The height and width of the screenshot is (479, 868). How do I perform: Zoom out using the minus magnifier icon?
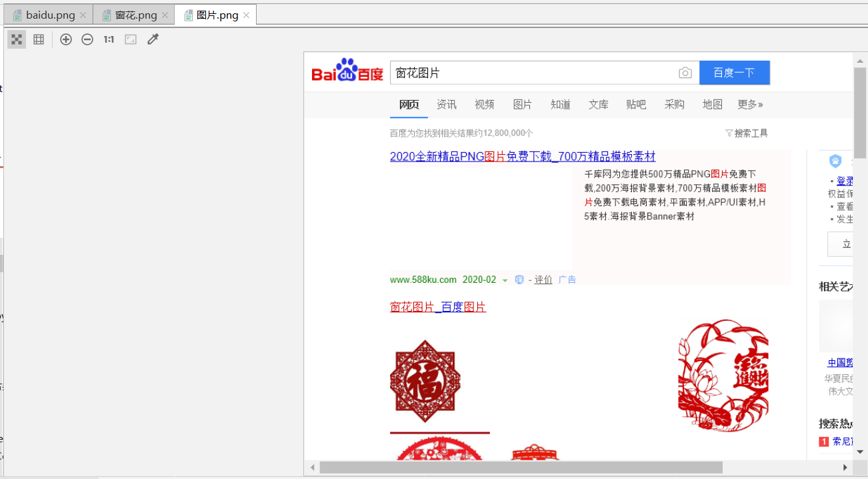[x=87, y=39]
